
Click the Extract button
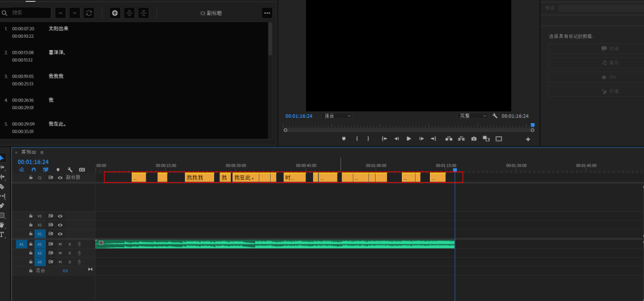click(x=461, y=139)
